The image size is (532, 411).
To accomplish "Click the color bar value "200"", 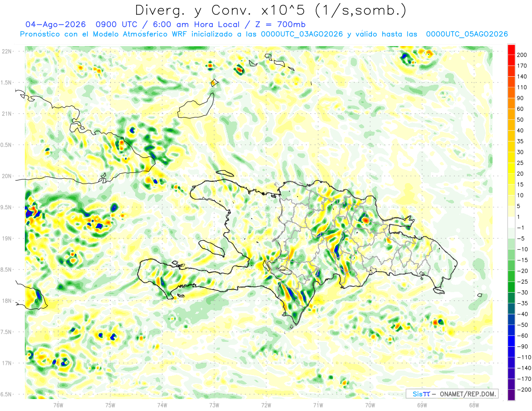I will pos(522,55).
